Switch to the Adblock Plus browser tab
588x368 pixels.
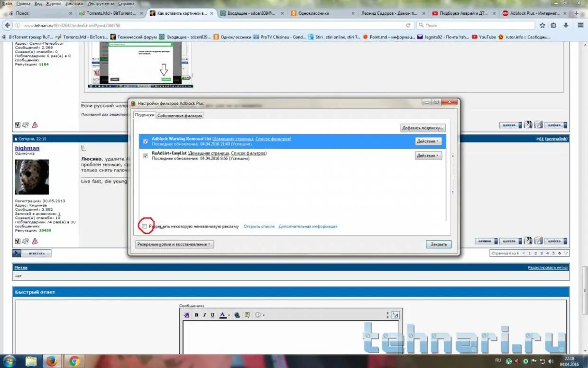tap(535, 13)
